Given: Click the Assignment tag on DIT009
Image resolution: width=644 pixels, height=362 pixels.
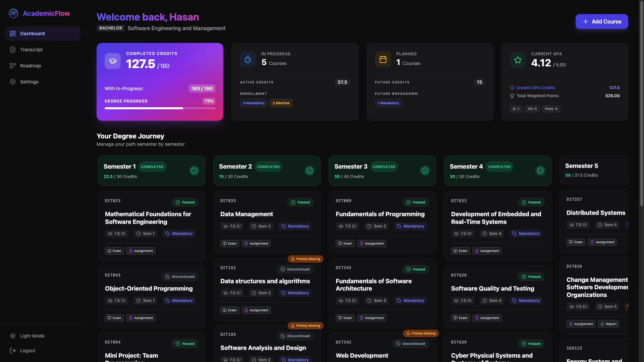Looking at the screenshot, I should coord(372,244).
